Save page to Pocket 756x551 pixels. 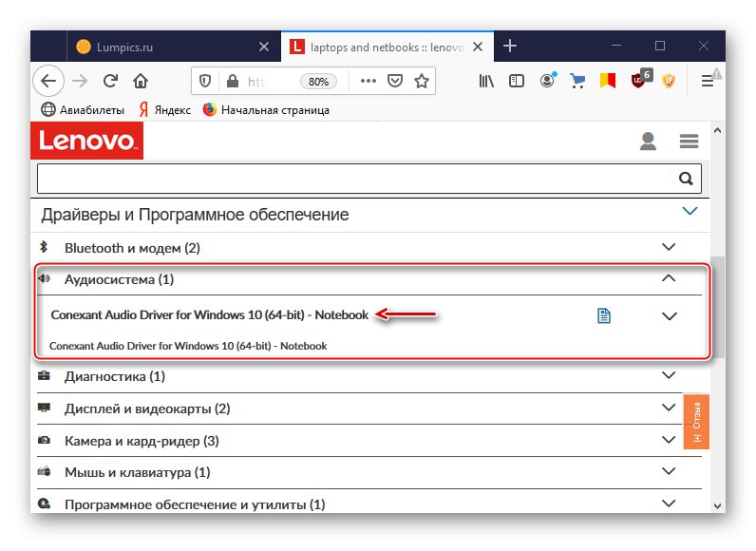tap(395, 81)
